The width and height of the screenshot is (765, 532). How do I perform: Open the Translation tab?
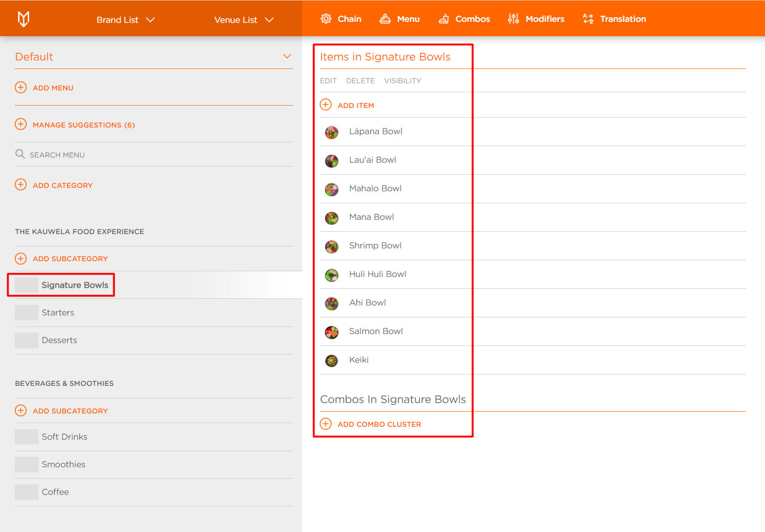(x=614, y=19)
